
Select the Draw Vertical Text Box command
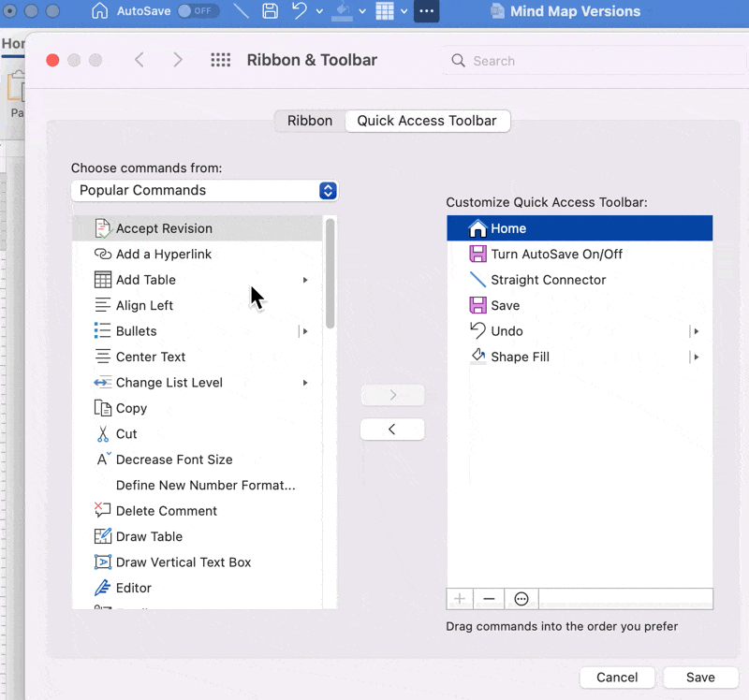coord(198,562)
